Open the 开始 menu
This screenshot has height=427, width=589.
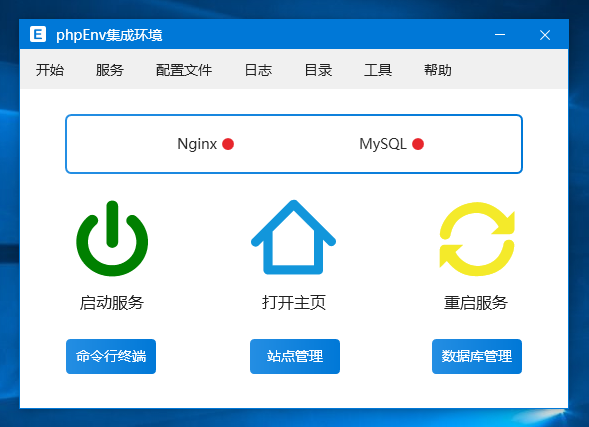click(x=50, y=70)
